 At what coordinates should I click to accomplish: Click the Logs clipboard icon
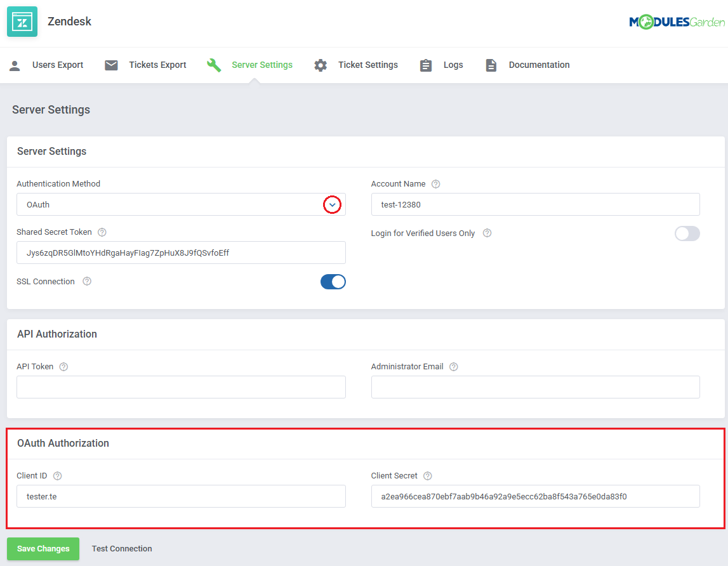point(426,65)
